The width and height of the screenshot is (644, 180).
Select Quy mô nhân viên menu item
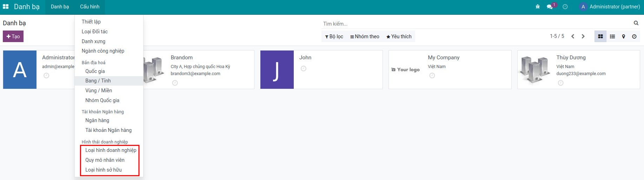105,160
